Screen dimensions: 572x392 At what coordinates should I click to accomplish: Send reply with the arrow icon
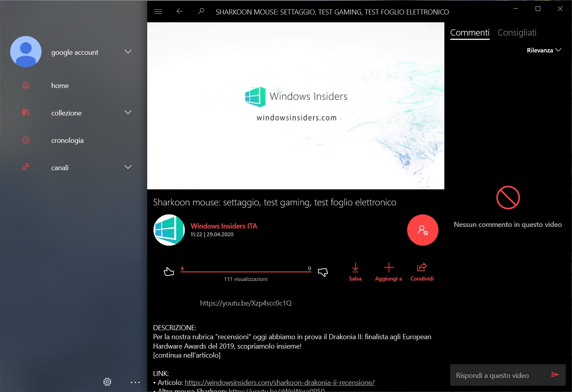[555, 375]
